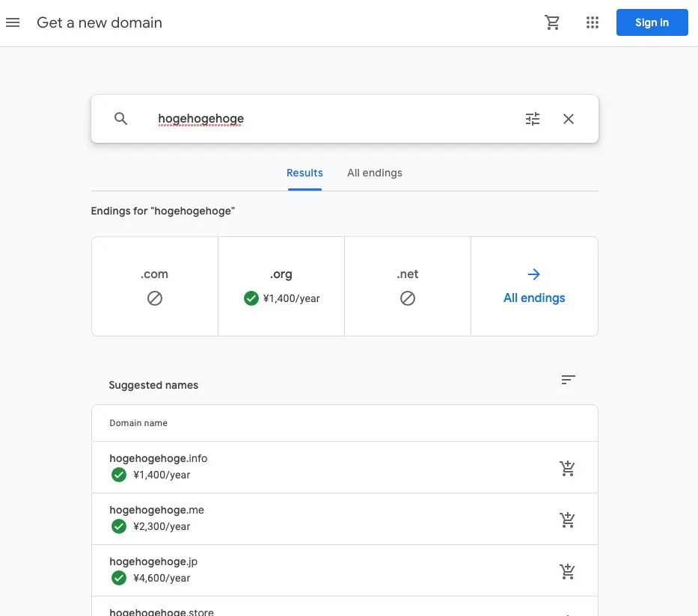Click the Sign in button
This screenshot has height=616, width=698.
pyautogui.click(x=652, y=22)
